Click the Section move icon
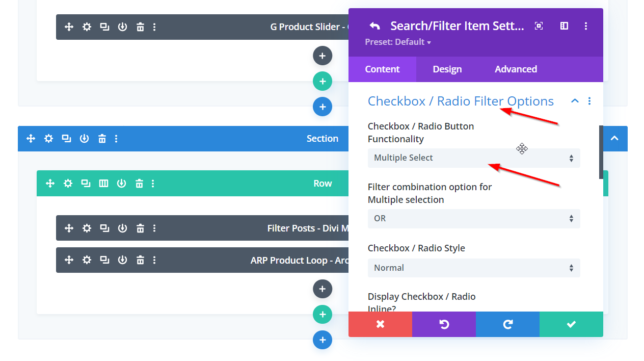644x361 pixels. click(x=31, y=139)
